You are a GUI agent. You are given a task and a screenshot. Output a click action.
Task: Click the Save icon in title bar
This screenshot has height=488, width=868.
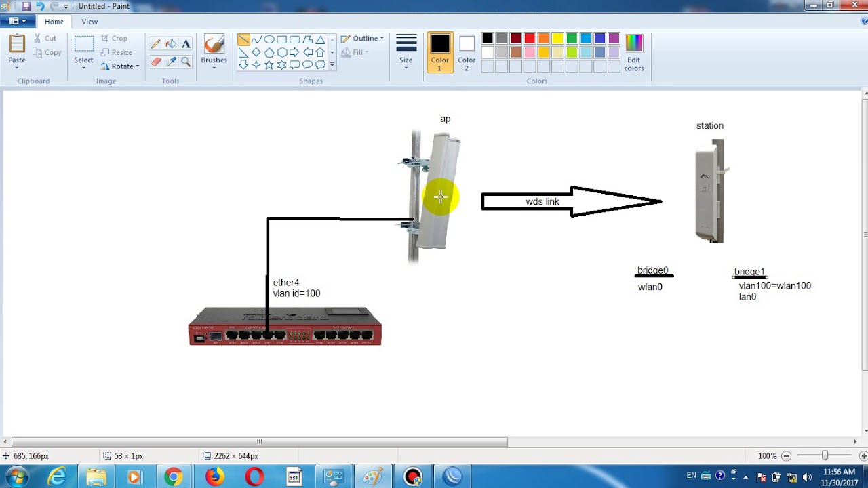26,6
